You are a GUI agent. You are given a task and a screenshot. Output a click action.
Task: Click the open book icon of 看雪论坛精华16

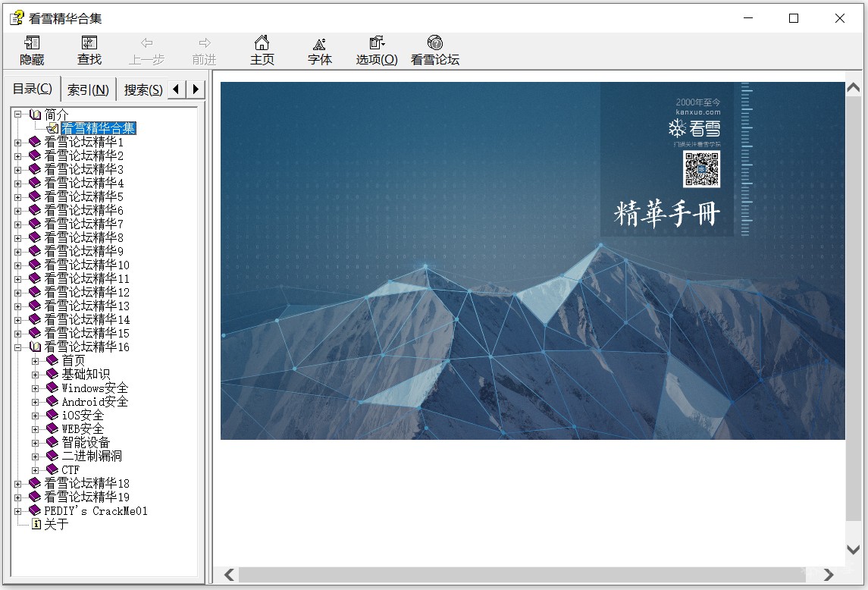[35, 347]
